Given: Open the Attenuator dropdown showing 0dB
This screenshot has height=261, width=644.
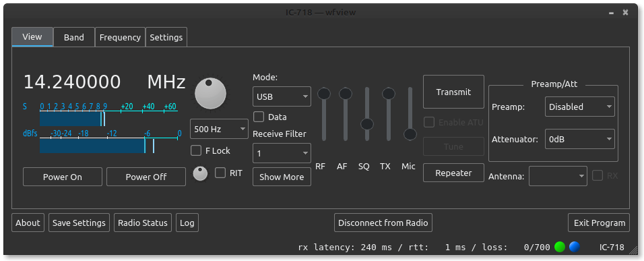Looking at the screenshot, I should click(580, 140).
